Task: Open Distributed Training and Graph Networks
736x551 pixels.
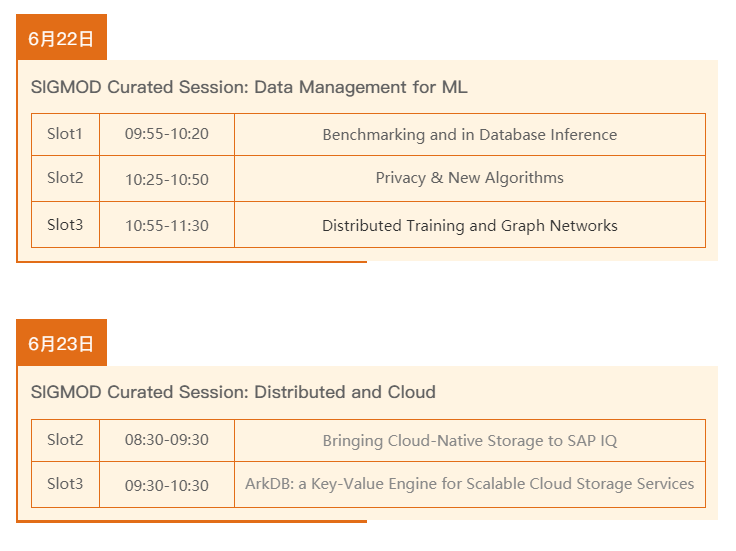Action: tap(470, 225)
